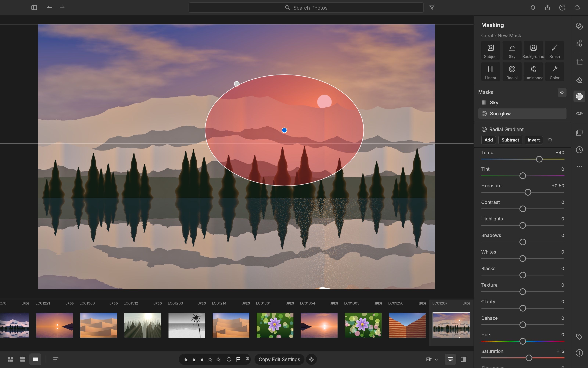The image size is (588, 368).
Task: Toggle the left sidebar panel
Action: (x=34, y=8)
